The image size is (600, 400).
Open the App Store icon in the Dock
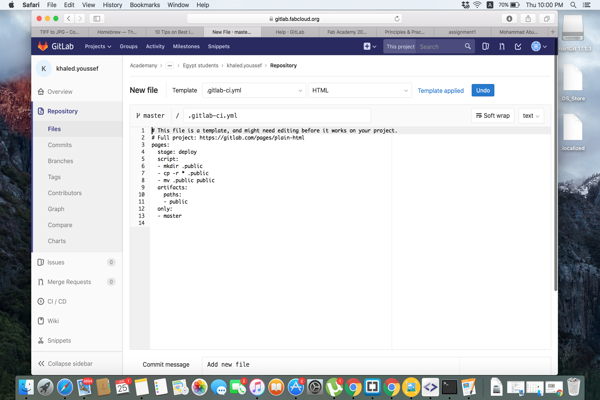pyautogui.click(x=295, y=387)
